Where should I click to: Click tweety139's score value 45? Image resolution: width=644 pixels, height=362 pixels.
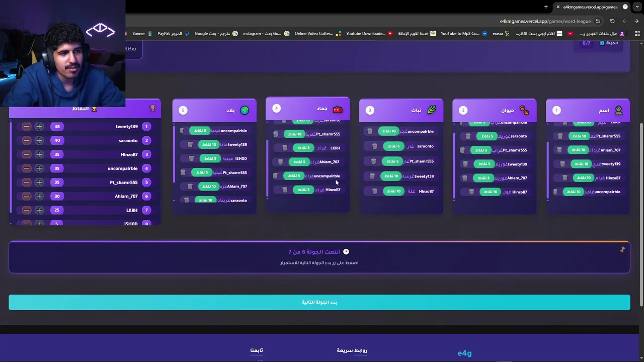pyautogui.click(x=57, y=127)
